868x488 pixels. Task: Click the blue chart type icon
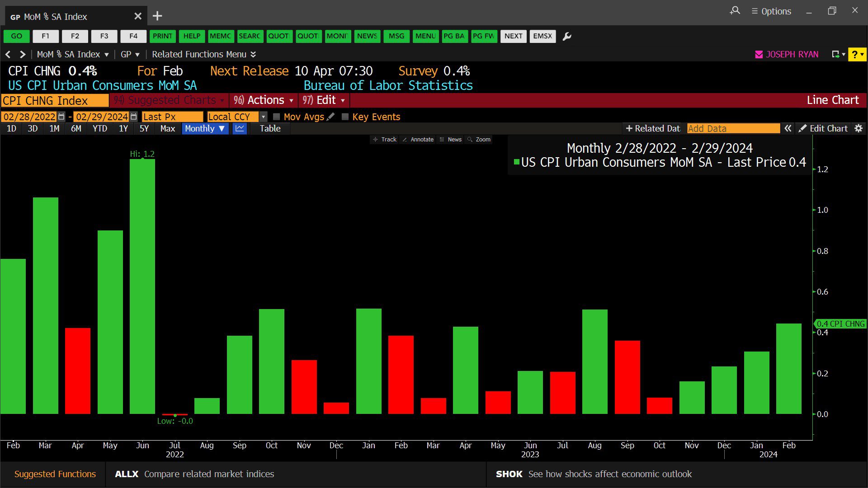(240, 129)
